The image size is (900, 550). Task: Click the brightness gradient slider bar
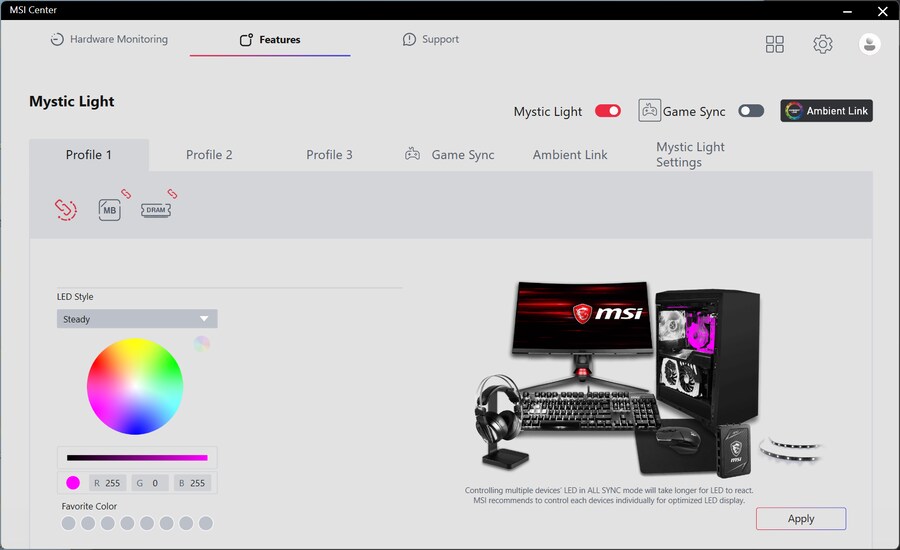click(137, 458)
